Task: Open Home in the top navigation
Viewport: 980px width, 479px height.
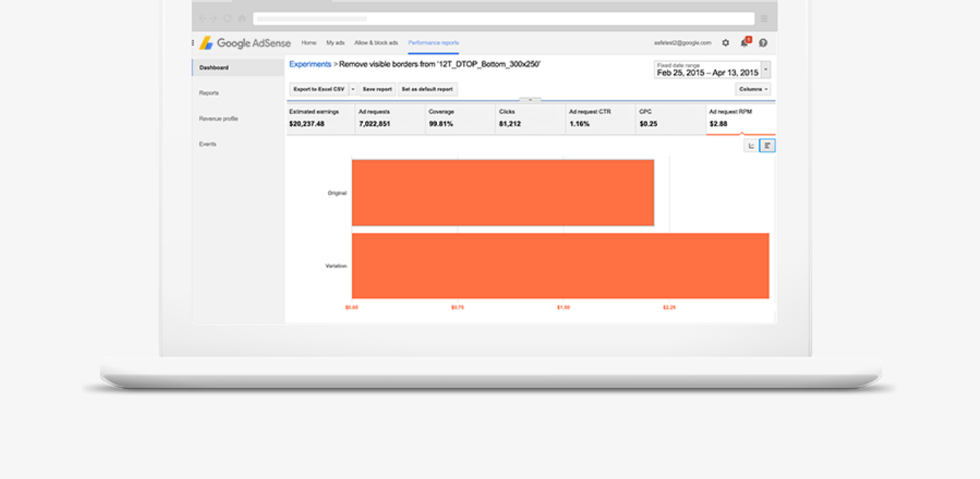Action: click(309, 43)
